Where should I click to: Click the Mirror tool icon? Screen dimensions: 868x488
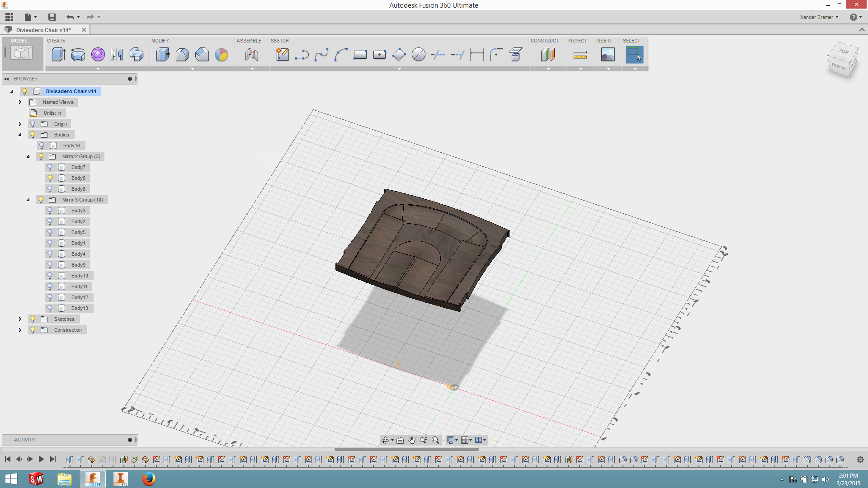[118, 54]
